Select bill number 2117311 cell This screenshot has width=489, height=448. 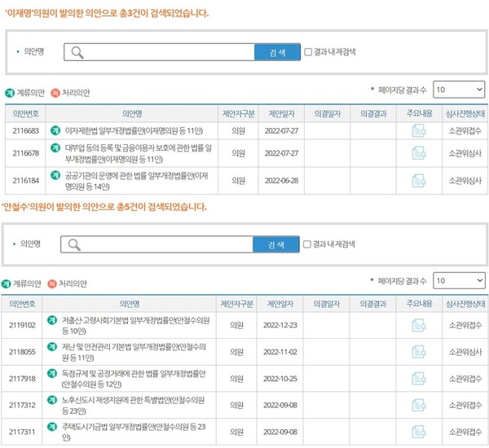22,432
